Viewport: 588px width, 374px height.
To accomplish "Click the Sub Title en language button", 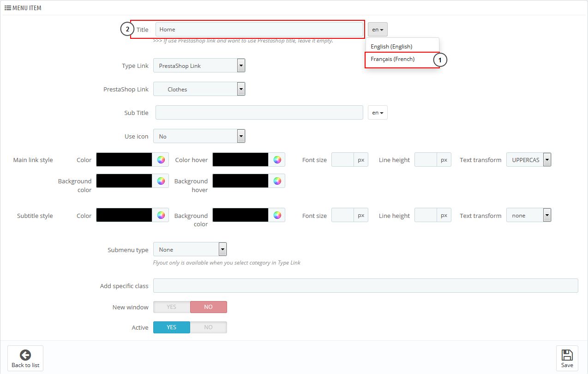I will [x=378, y=113].
